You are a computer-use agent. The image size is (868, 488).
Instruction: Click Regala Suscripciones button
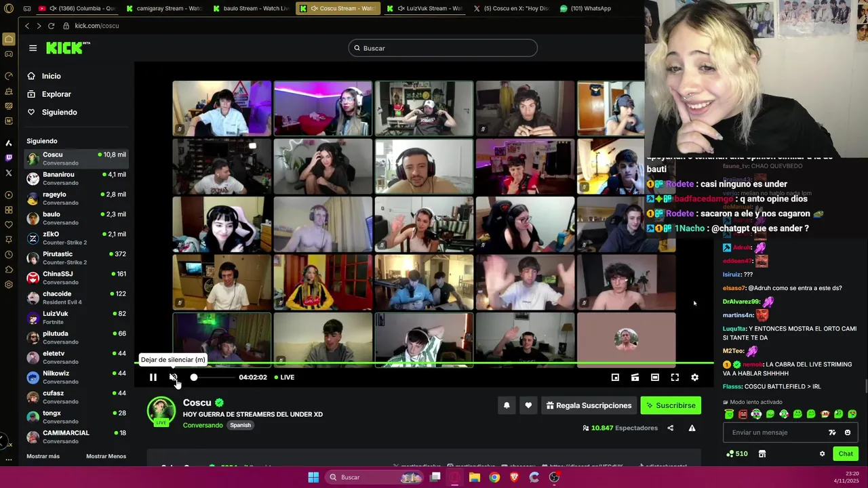pyautogui.click(x=589, y=405)
